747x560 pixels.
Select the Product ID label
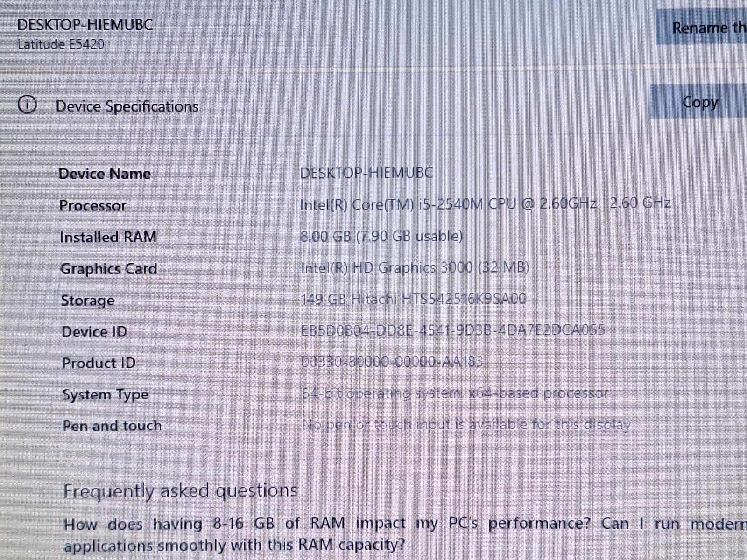pos(99,363)
